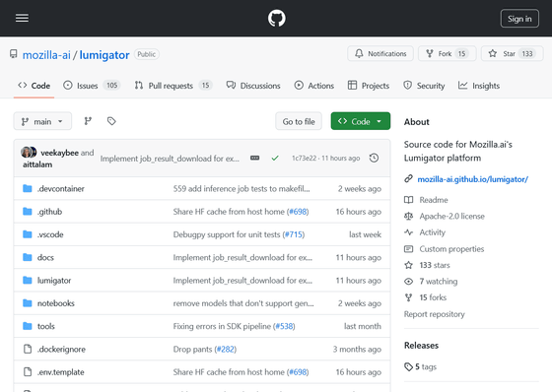
Task: Switch to the Code tab
Action: (34, 86)
